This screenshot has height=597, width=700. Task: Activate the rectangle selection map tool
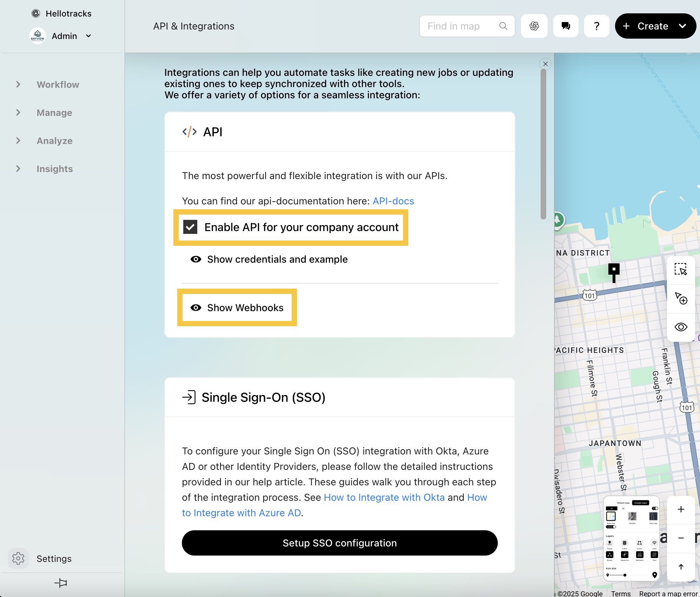[680, 269]
